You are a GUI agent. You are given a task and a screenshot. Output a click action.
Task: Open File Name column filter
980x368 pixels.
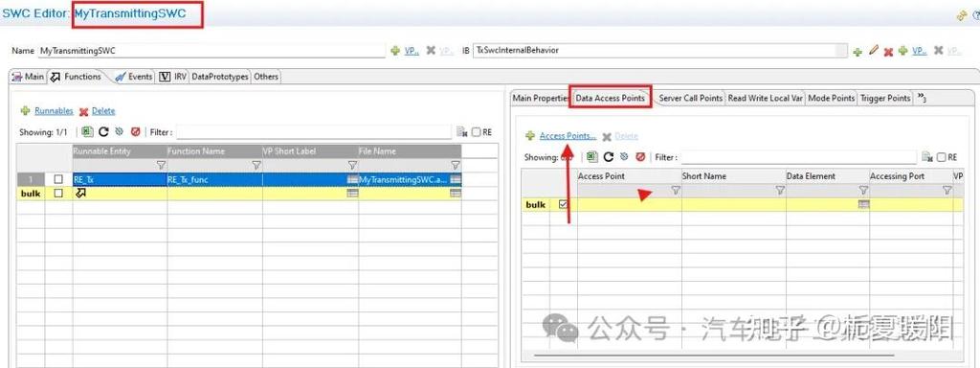[455, 166]
